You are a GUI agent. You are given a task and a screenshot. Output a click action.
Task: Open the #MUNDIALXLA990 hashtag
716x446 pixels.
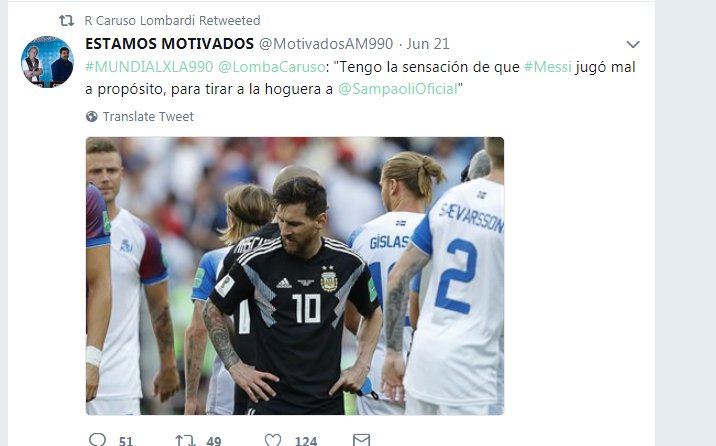coord(149,67)
